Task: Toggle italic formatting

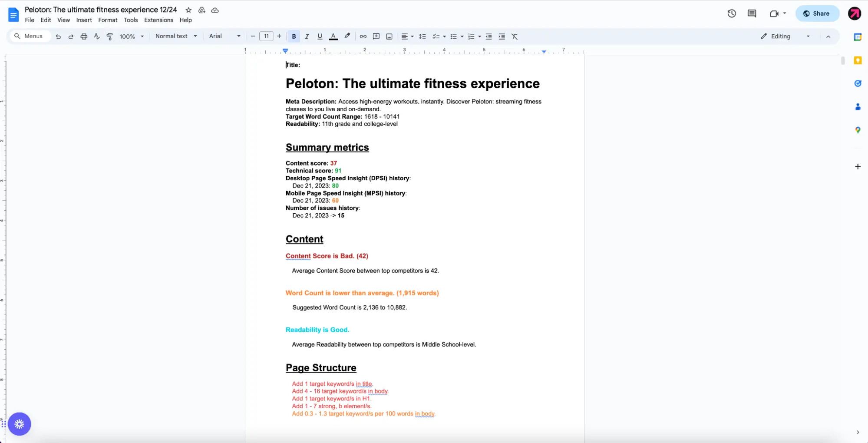Action: coord(307,36)
